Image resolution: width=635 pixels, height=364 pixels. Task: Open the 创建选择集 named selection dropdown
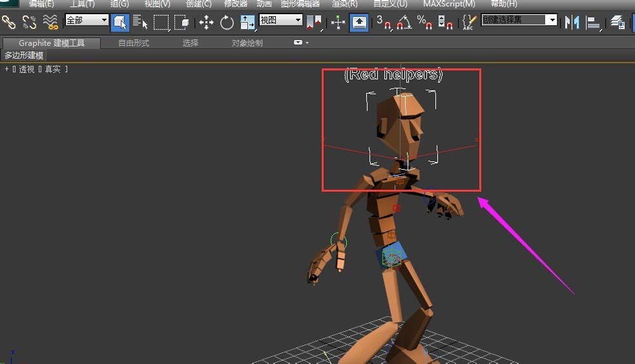[519, 20]
